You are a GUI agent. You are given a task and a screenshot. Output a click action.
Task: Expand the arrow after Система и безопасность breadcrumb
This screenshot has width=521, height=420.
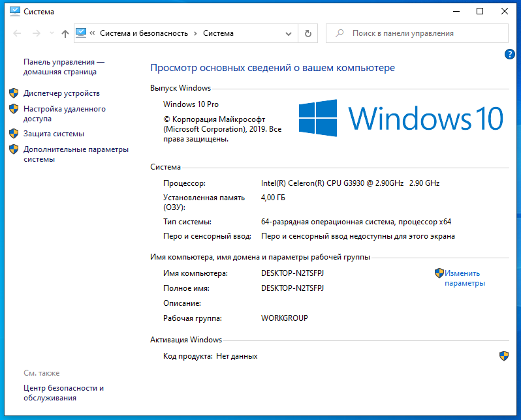tap(195, 33)
